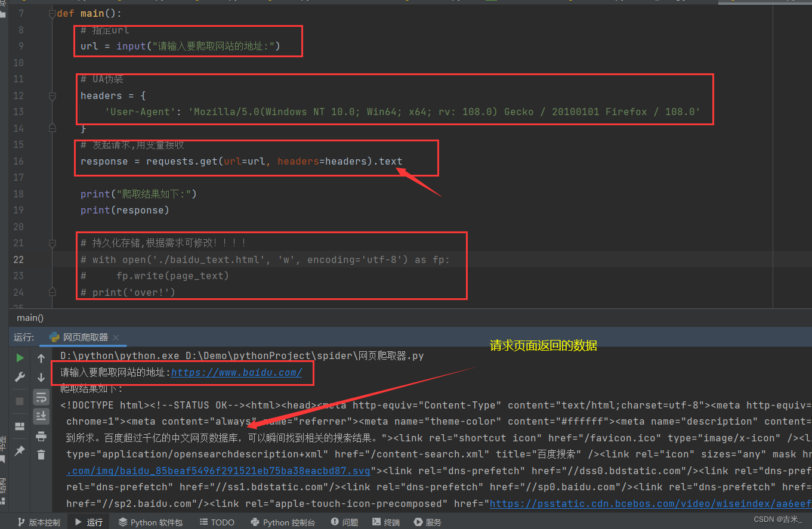
Task: Open the Python 控制台 tool window
Action: coord(283,522)
